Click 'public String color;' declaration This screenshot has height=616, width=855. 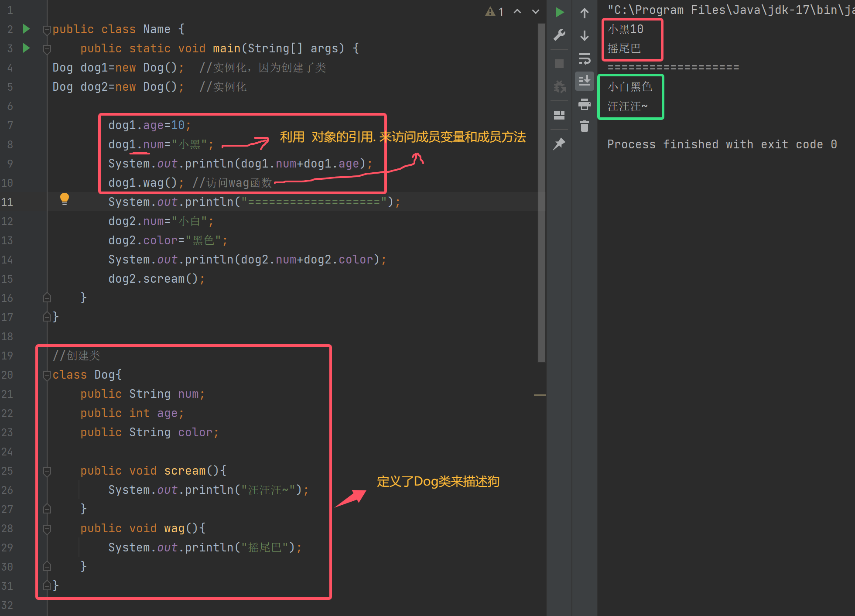coord(149,432)
